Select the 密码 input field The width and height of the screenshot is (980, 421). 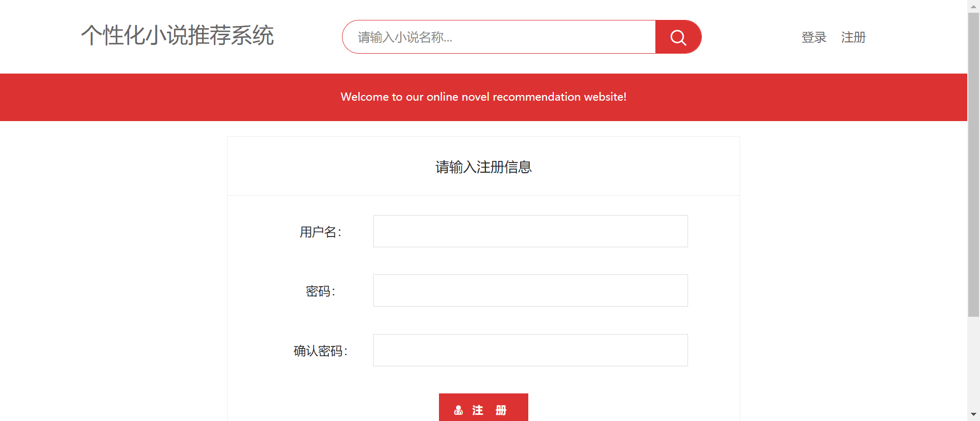pyautogui.click(x=530, y=290)
